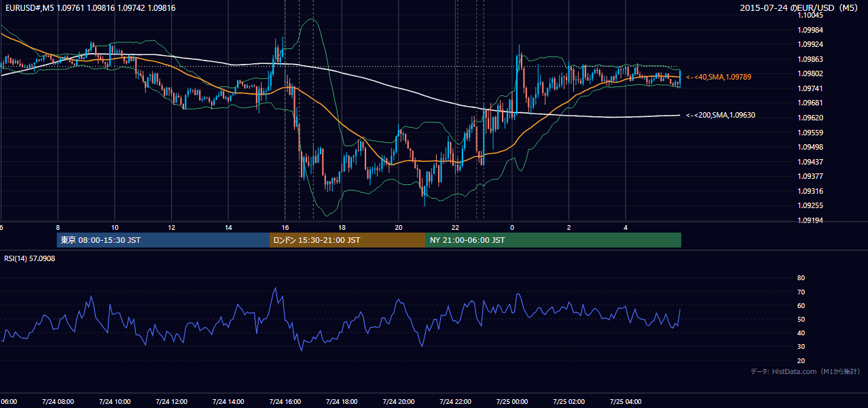
Task: Click the 7/24 08:00 bottom time label
Action: point(58,401)
